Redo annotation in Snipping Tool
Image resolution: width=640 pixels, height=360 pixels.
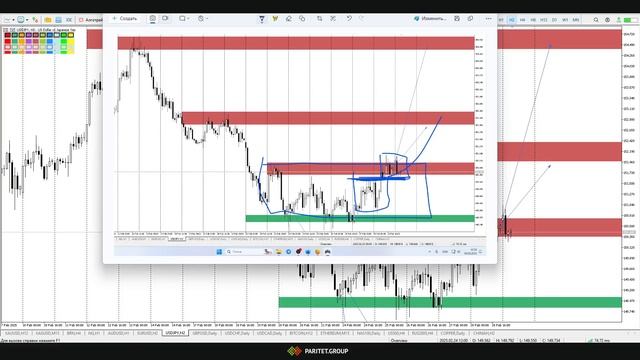coord(362,19)
